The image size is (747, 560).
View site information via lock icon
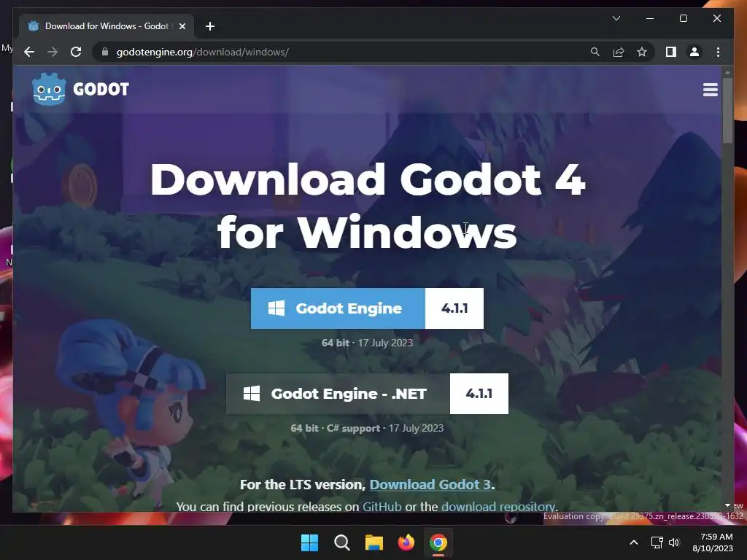click(x=105, y=52)
